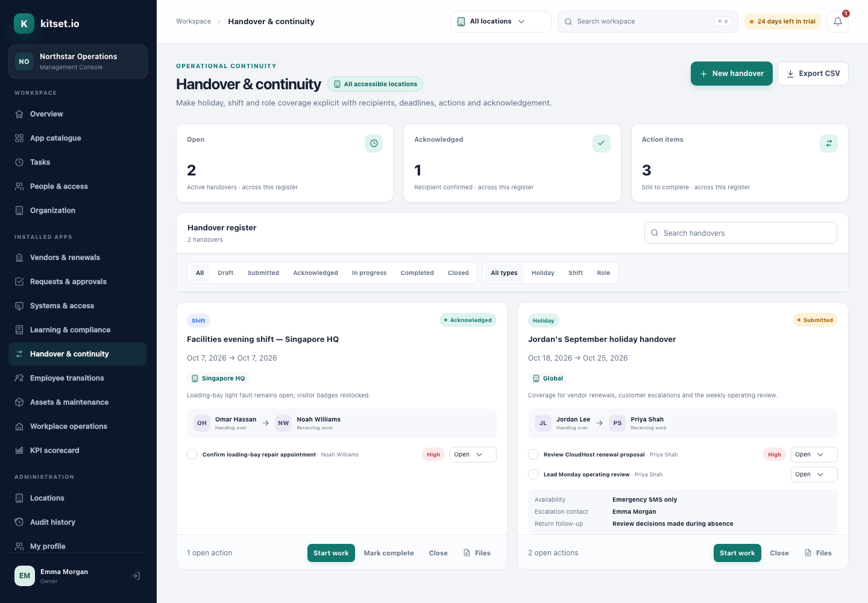This screenshot has height=603, width=868.
Task: Open Files for Facilities evening shift
Action: [477, 553]
